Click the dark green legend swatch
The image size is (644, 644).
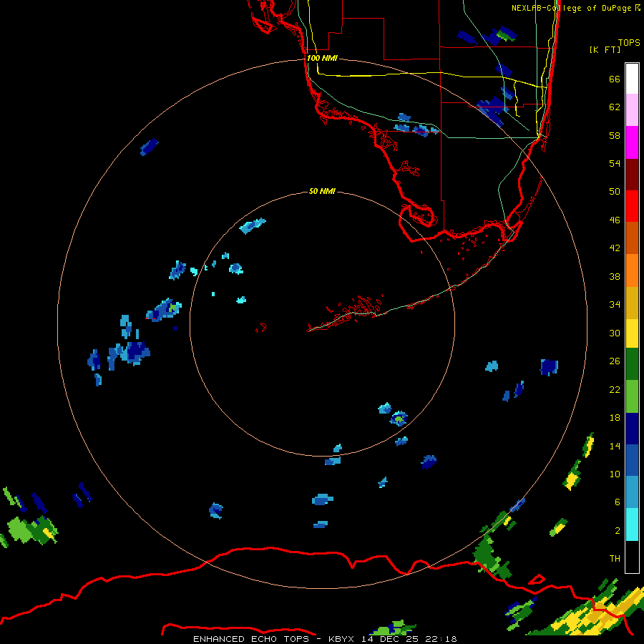point(632,364)
